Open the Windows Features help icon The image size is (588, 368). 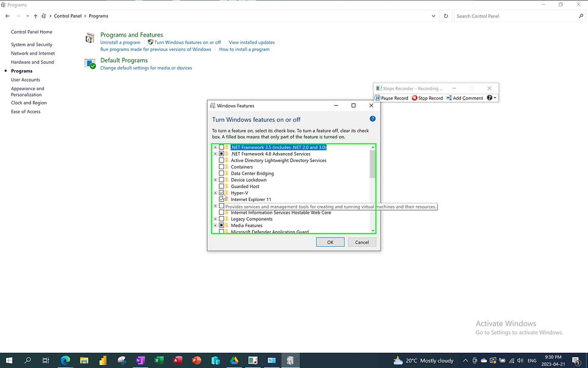[373, 118]
